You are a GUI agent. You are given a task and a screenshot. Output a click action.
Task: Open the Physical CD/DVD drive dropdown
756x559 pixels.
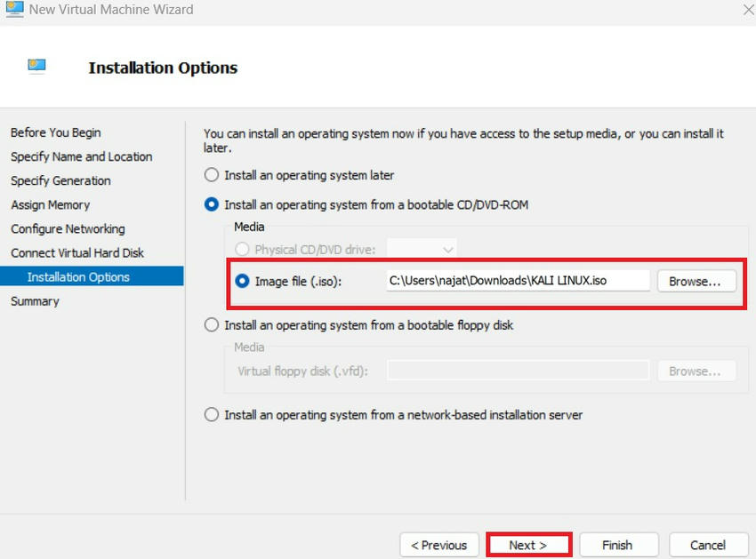[423, 250]
